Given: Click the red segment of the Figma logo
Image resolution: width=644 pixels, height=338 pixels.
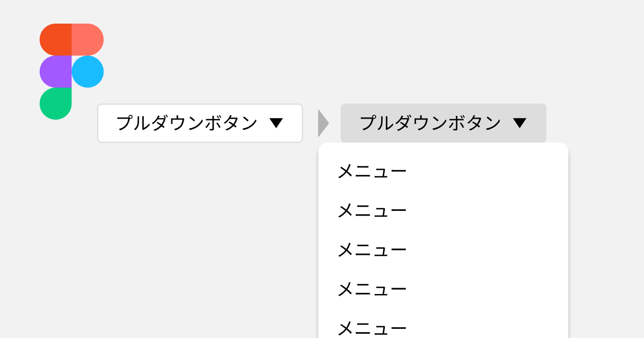Looking at the screenshot, I should tap(87, 39).
